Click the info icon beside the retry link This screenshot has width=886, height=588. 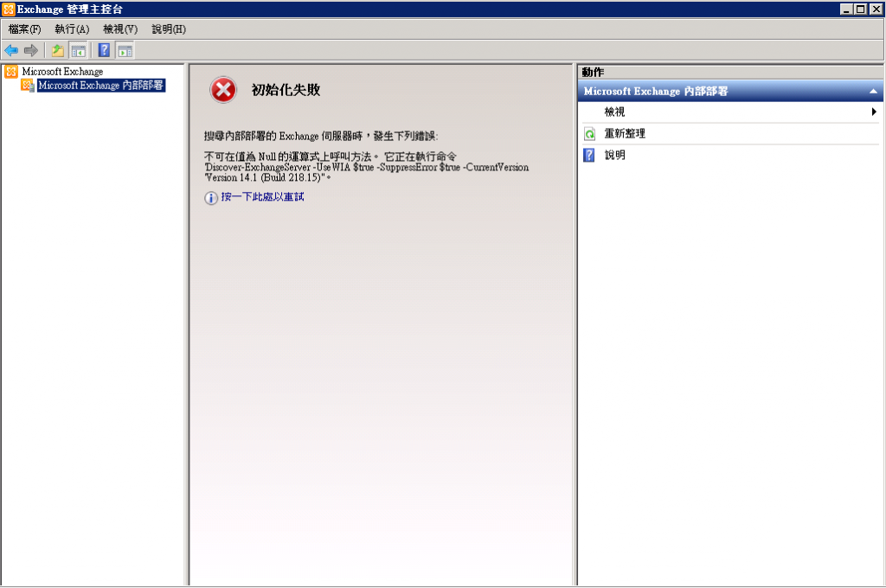pos(211,198)
